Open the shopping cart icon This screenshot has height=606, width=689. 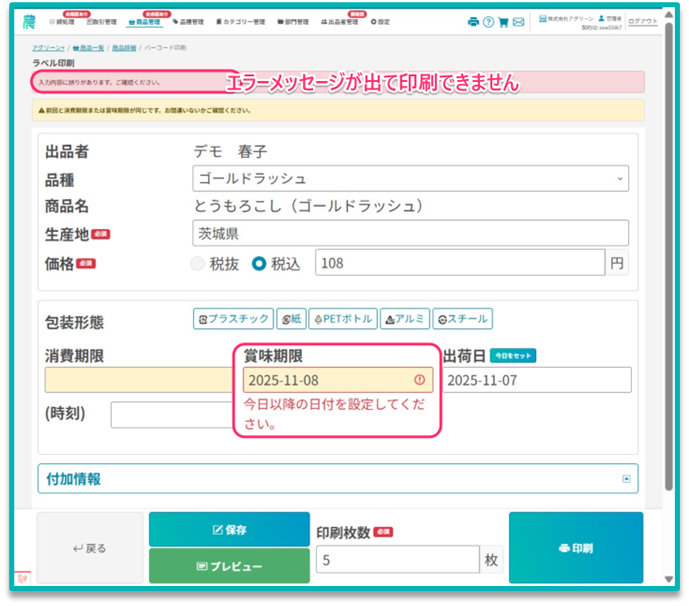tap(503, 21)
